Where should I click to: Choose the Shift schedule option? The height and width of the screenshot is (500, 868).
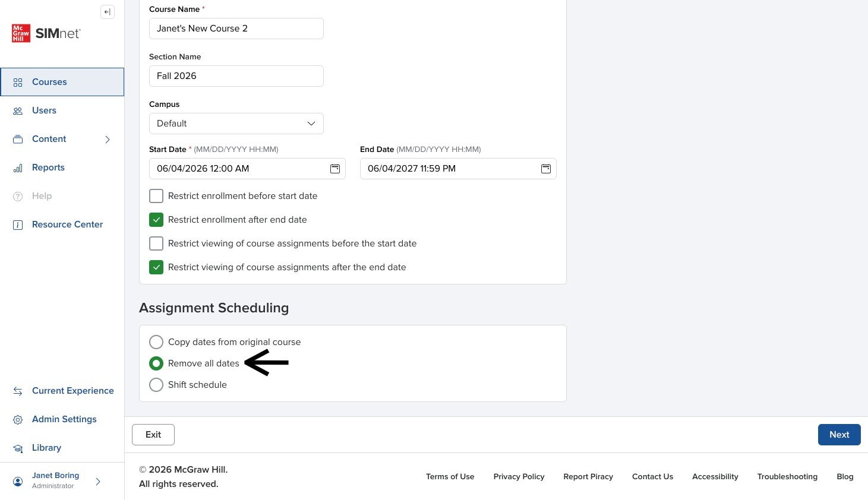point(156,385)
